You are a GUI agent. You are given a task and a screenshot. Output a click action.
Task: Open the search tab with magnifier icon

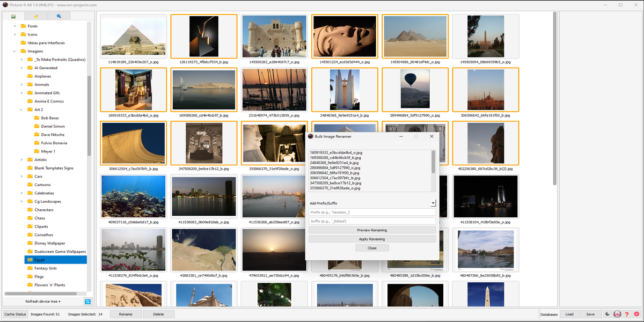[59, 17]
